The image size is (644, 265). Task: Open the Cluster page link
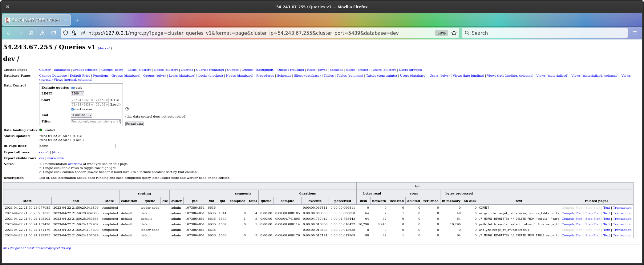point(45,70)
